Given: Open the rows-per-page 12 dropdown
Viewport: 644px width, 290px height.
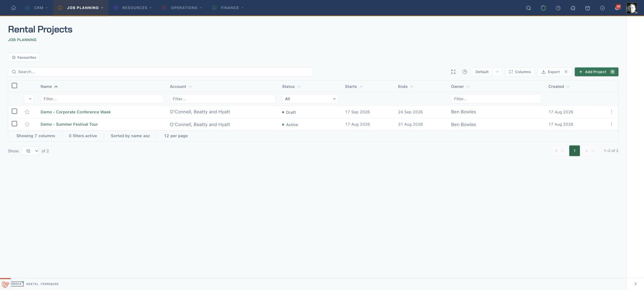Looking at the screenshot, I should (31, 151).
